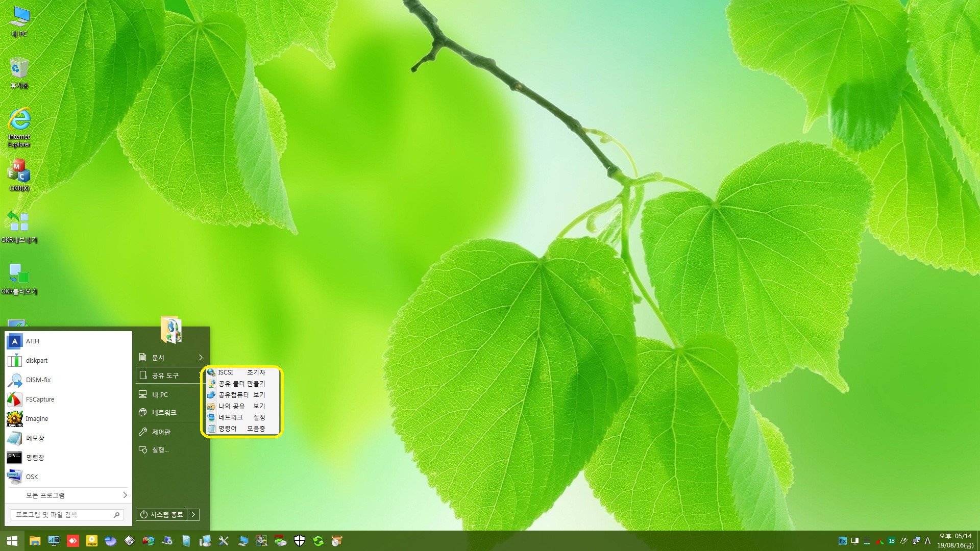Screen dimensions: 980x551
Task: Open the 휴지통 recycle bin icon
Action: point(19,73)
